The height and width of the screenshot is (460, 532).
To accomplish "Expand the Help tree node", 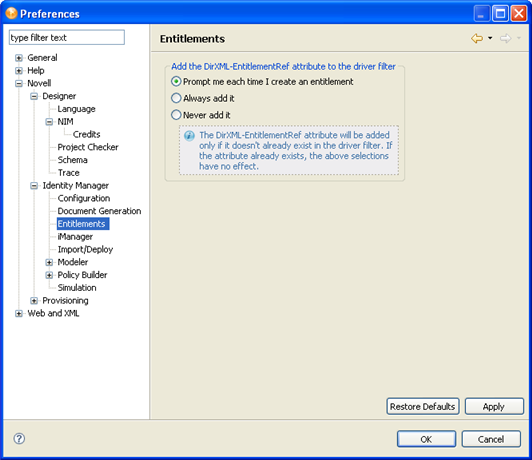I will 19,71.
